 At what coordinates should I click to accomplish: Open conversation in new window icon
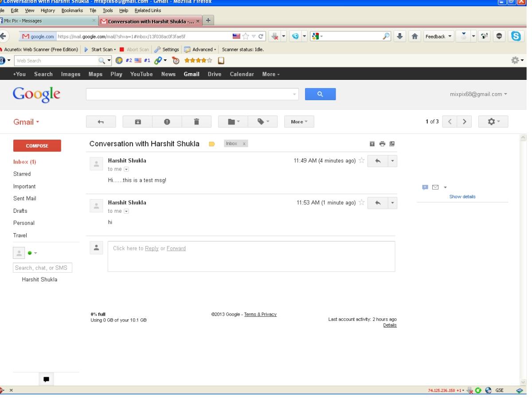pyautogui.click(x=392, y=144)
